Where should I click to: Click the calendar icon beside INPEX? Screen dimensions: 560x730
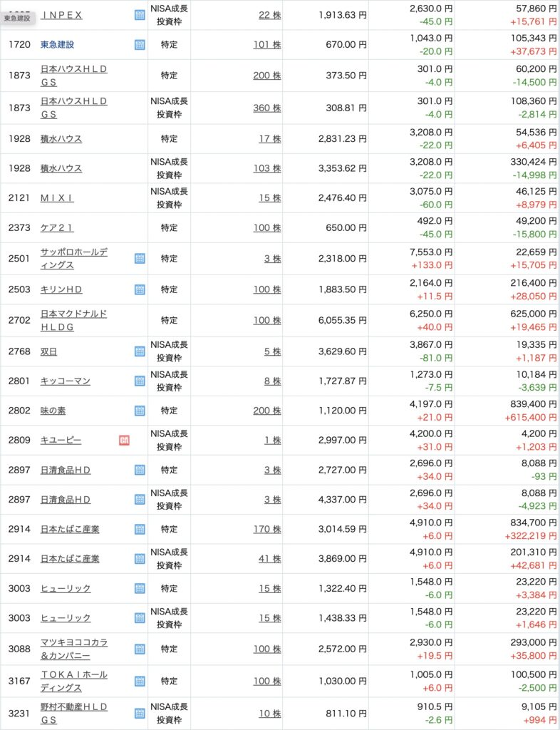(139, 15)
